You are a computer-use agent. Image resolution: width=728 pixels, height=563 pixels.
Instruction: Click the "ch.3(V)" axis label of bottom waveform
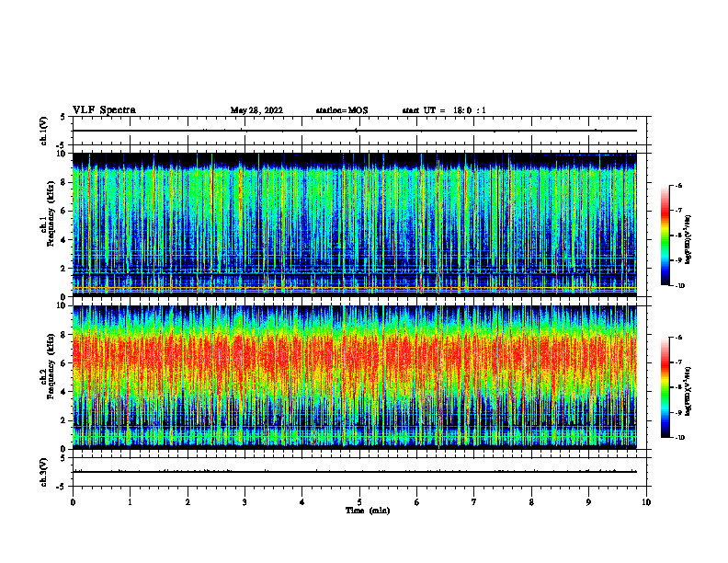pos(43,472)
